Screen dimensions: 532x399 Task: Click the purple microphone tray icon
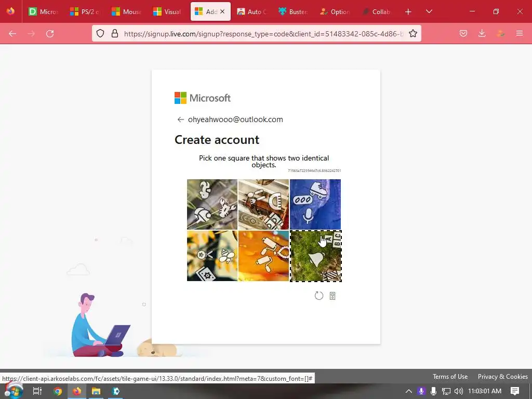coord(421,391)
